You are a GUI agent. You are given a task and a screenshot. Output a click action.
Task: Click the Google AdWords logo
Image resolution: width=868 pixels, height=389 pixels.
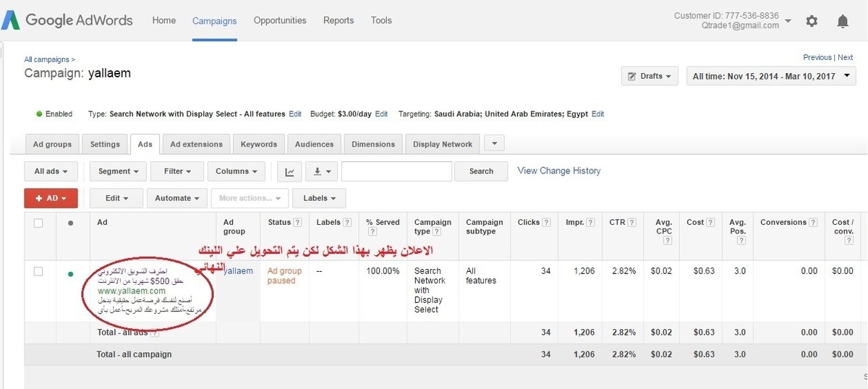(x=67, y=20)
